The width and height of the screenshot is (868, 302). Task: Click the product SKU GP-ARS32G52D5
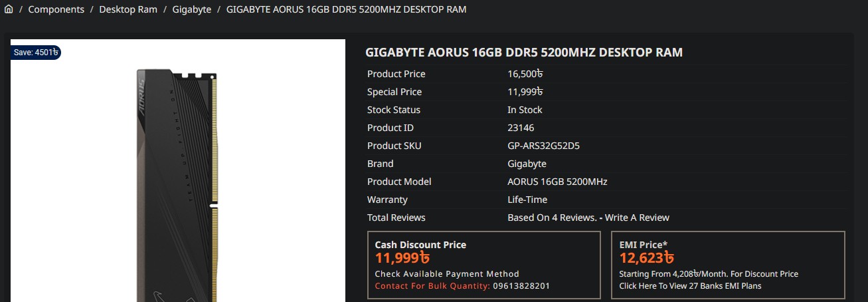[x=543, y=146]
